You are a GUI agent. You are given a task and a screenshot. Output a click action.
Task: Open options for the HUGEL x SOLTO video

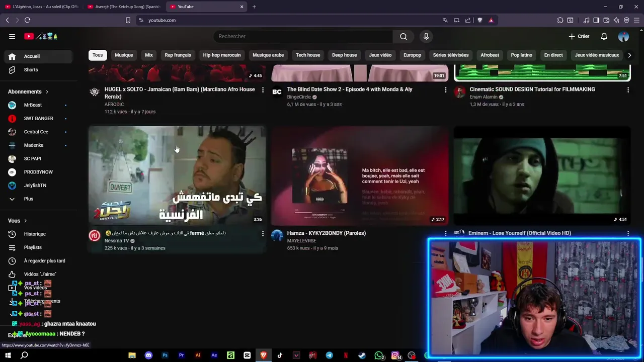[x=263, y=90]
